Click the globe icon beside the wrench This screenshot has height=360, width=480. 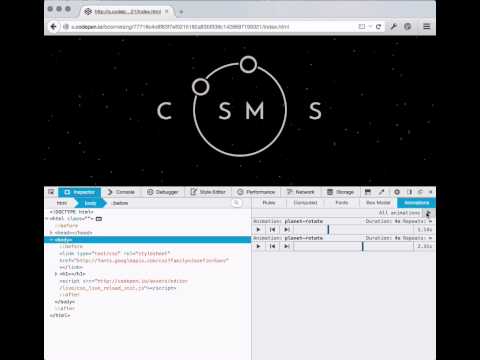pyautogui.click(x=407, y=27)
